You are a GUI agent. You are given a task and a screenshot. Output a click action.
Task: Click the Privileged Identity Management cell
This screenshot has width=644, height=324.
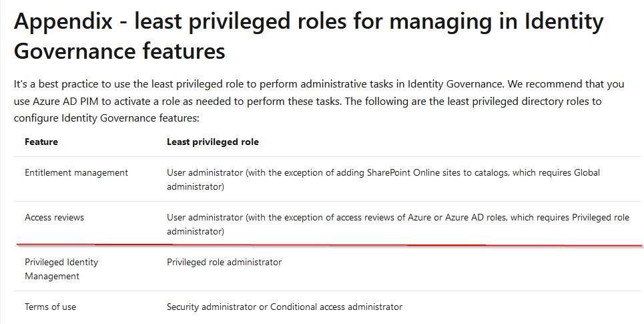[x=61, y=269]
